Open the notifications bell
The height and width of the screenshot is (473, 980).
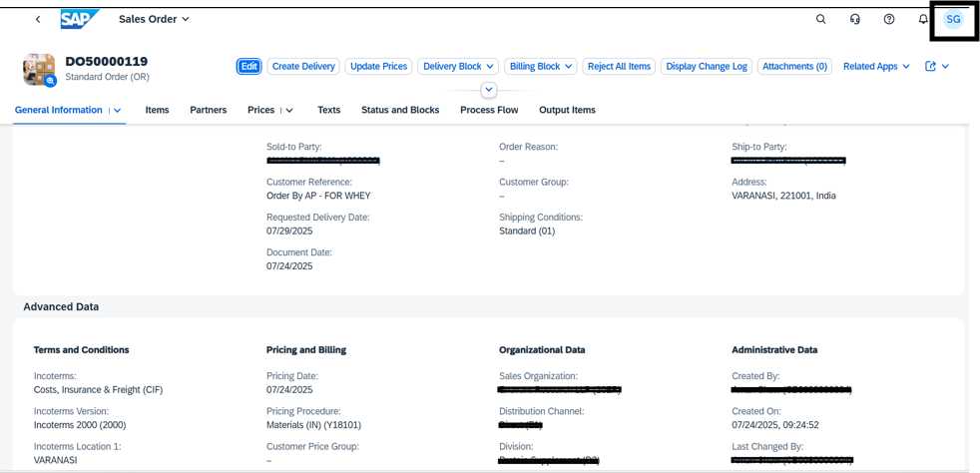coord(923,19)
